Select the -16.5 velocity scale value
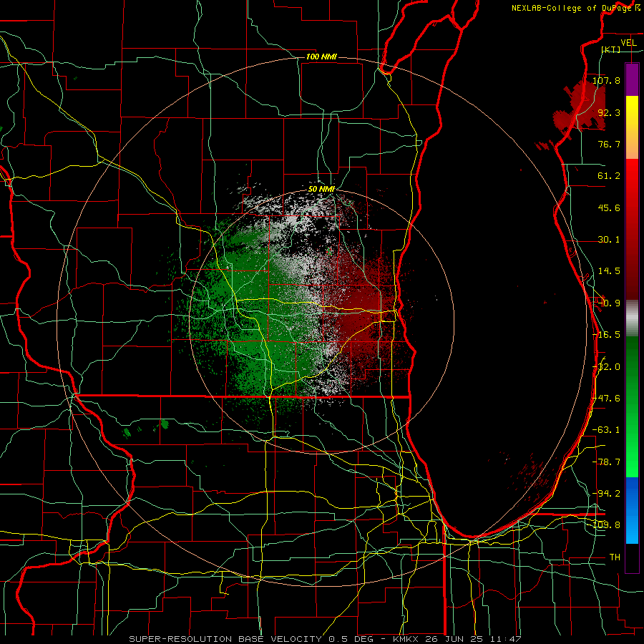Screen dimensions: 644x644 pos(606,335)
